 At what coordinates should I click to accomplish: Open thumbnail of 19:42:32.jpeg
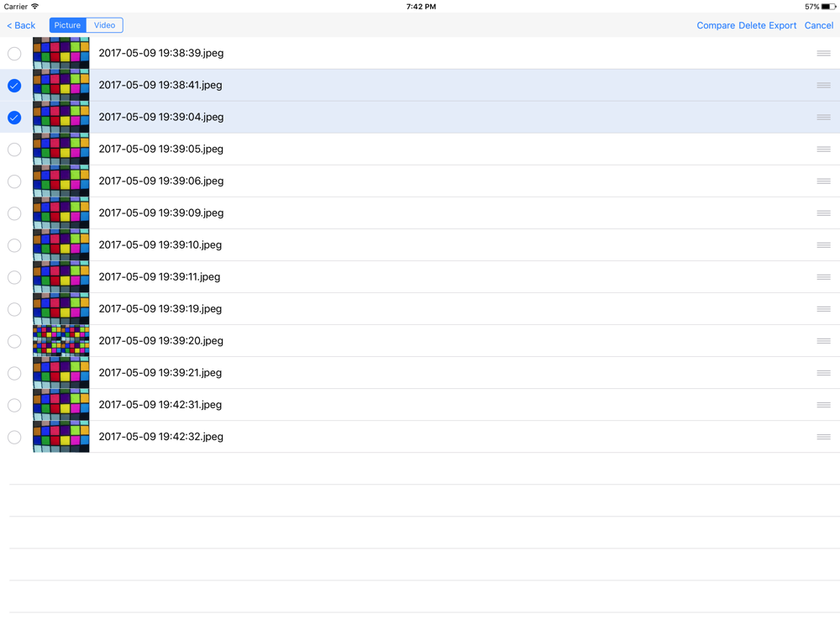tap(61, 437)
